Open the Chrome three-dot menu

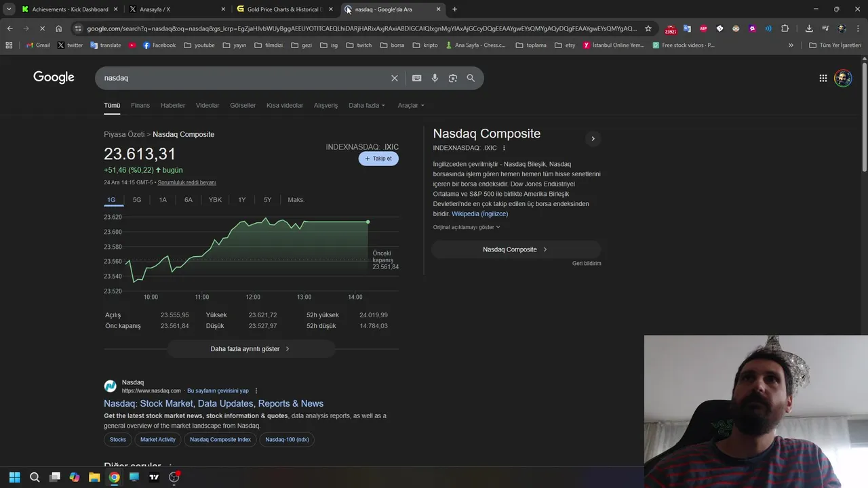tap(858, 28)
